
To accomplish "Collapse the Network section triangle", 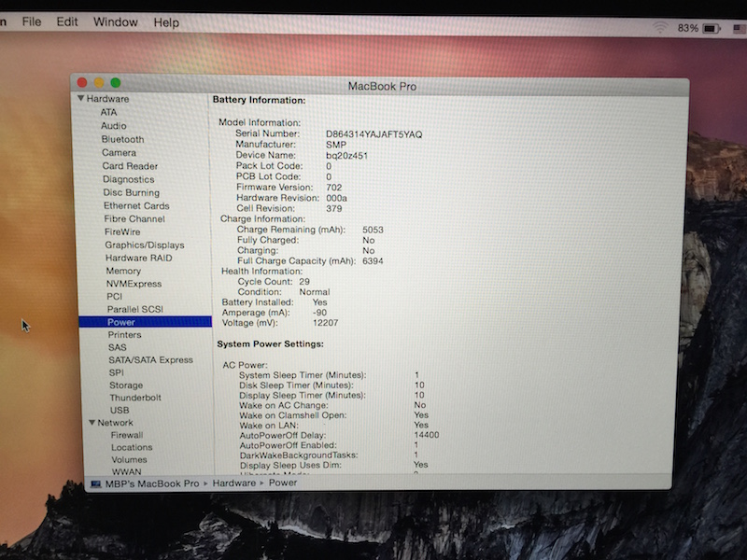I will [x=92, y=423].
